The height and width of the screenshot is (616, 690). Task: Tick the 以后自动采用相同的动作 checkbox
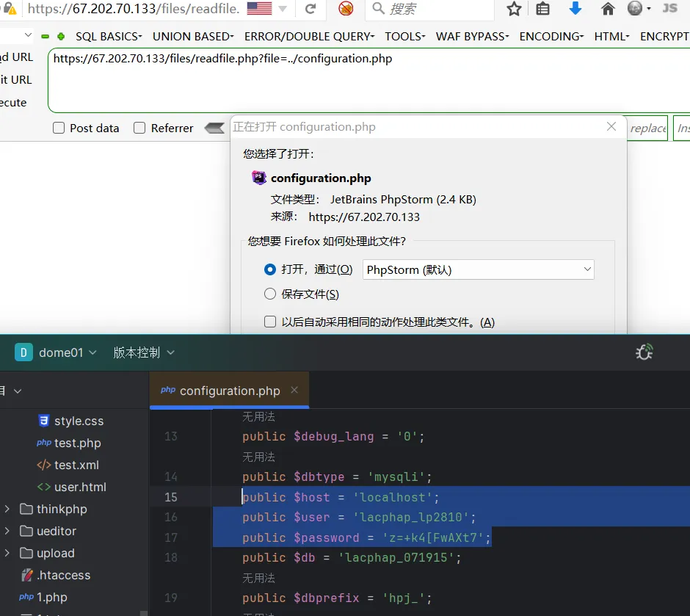point(270,322)
